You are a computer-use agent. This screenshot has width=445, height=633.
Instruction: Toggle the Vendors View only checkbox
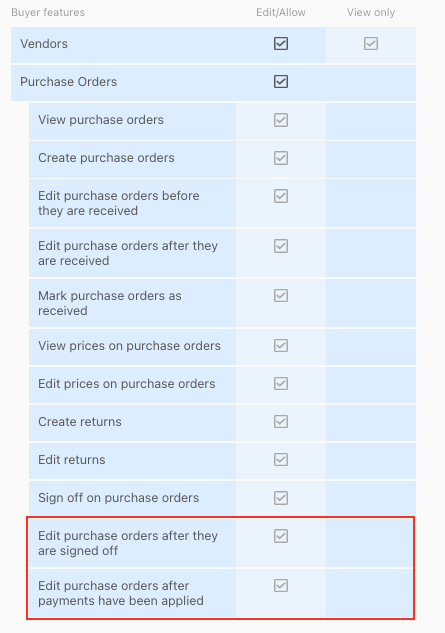[x=371, y=44]
